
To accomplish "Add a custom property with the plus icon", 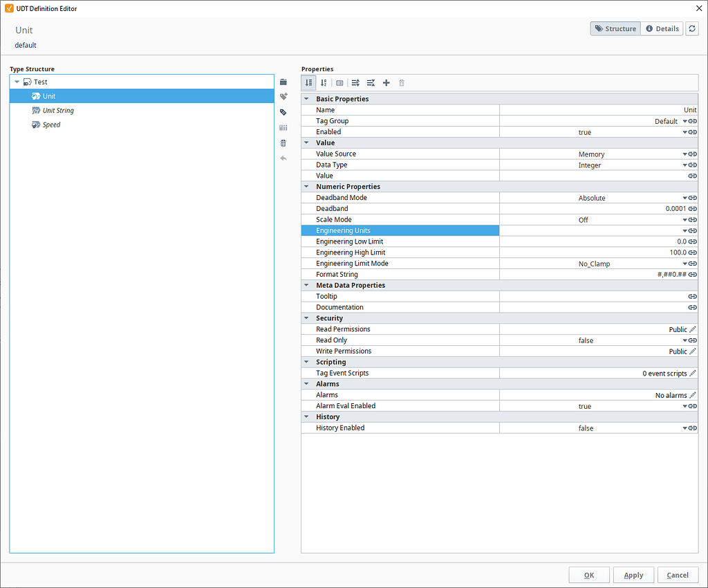I will point(386,82).
